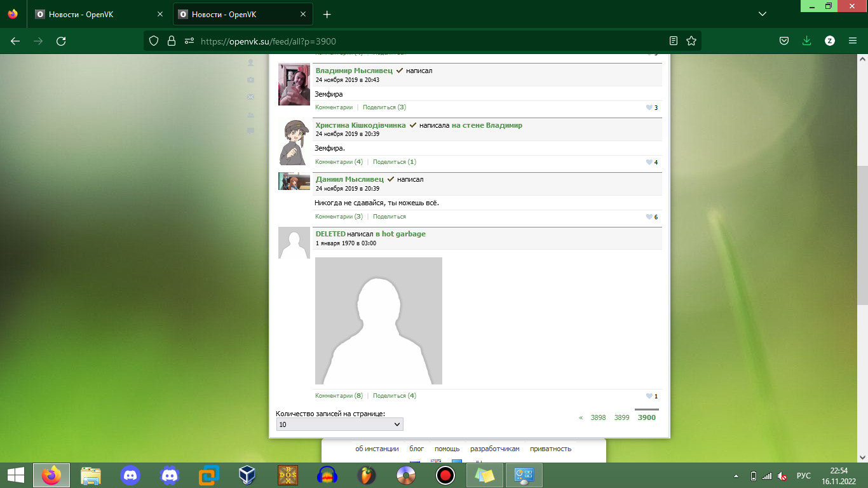Open the 'разработчикам' footer link
The image size is (868, 488).
[494, 449]
